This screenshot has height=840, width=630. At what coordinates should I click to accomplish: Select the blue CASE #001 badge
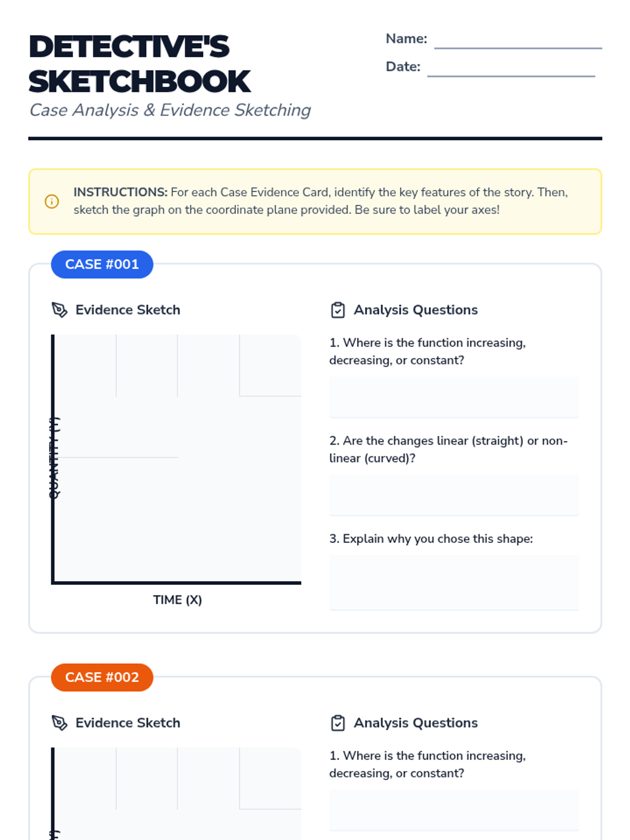pos(102,264)
